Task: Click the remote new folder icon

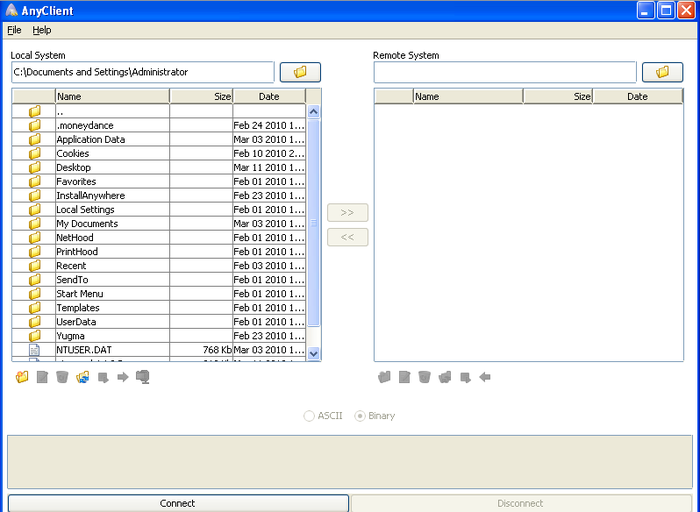Action: tap(384, 377)
